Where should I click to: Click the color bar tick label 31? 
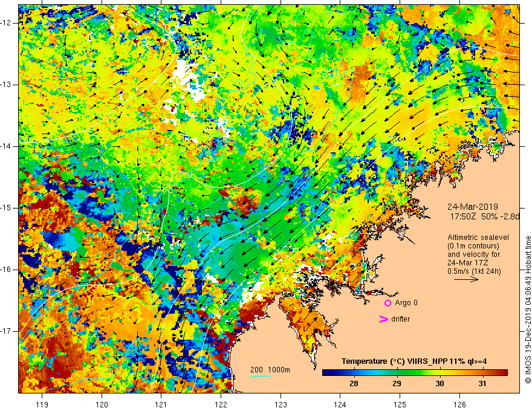[x=482, y=384]
